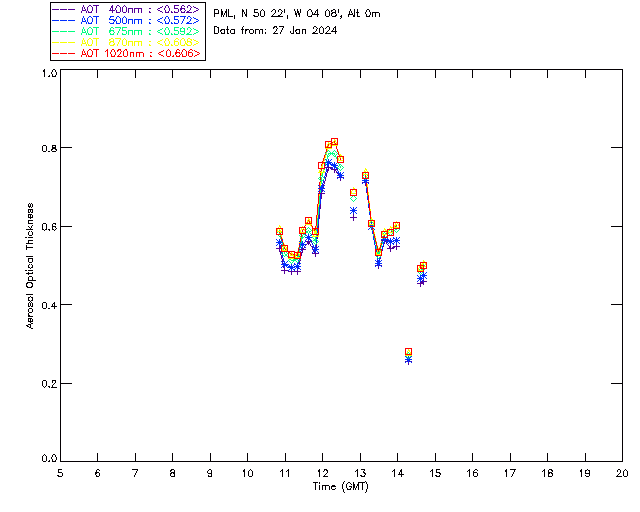Image resolution: width=640 pixels, height=512 pixels.
Task: Click the Data from 27 Jan 2024 text
Action: [x=275, y=31]
